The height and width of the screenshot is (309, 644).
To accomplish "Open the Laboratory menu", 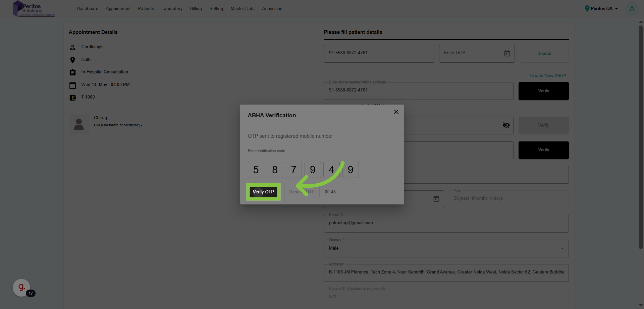I will [x=172, y=9].
